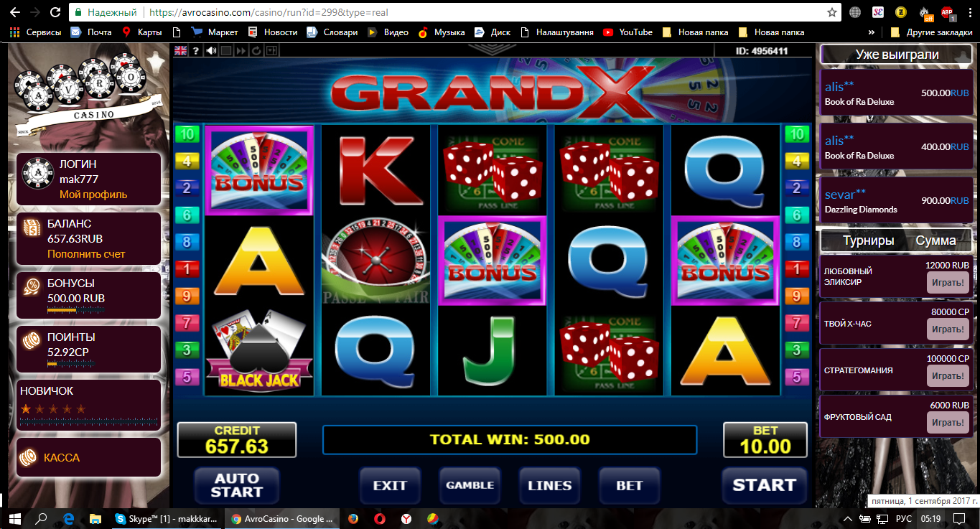Switch to the Сумма tab
This screenshot has width=980, height=529.
click(x=935, y=240)
